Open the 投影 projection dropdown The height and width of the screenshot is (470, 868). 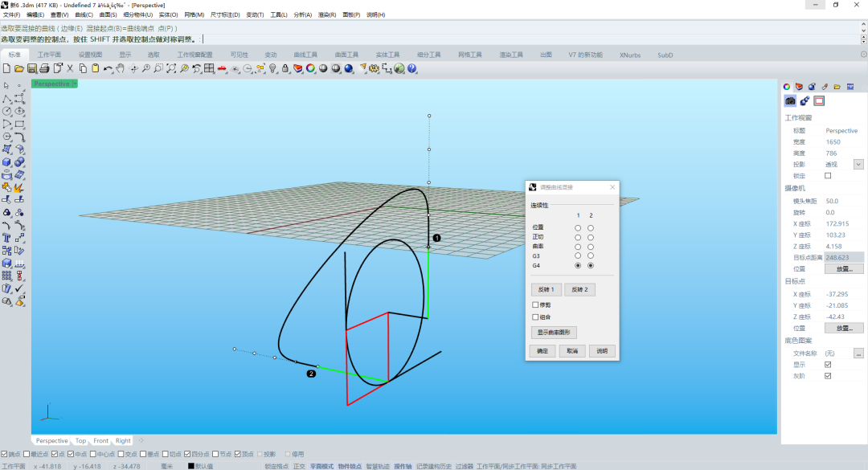pos(858,165)
